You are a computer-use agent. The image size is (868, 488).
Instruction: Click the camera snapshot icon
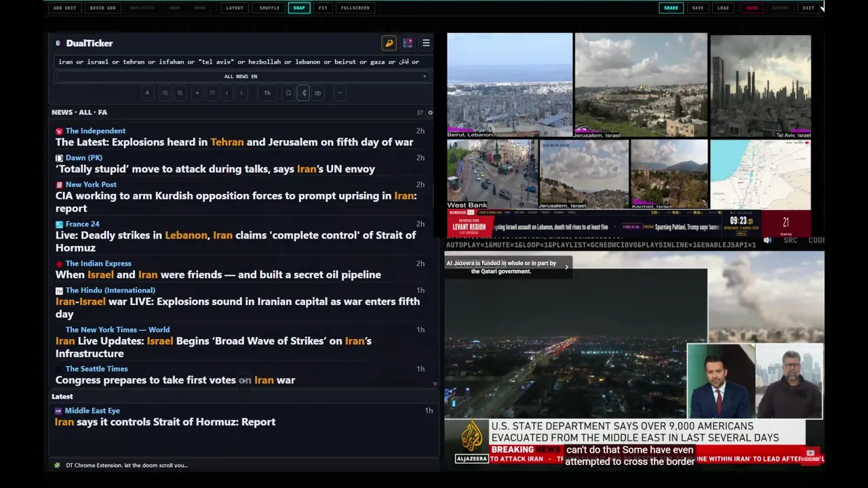(318, 93)
